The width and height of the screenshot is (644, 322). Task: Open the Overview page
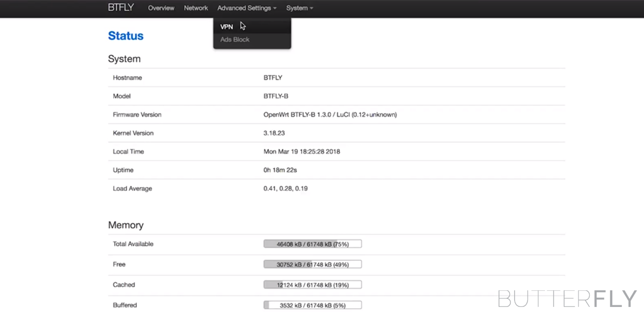[161, 8]
